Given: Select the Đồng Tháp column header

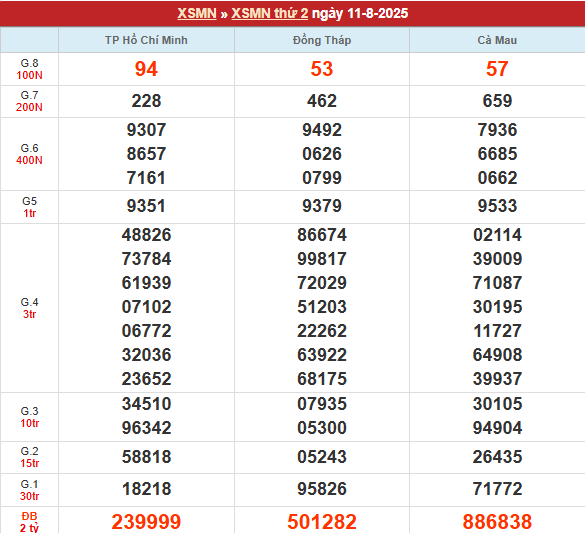Looking at the screenshot, I should point(322,40).
